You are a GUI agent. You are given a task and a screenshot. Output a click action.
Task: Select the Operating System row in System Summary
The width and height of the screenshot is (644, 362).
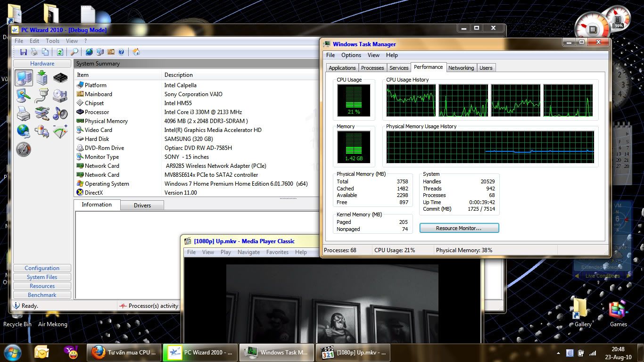(197, 184)
